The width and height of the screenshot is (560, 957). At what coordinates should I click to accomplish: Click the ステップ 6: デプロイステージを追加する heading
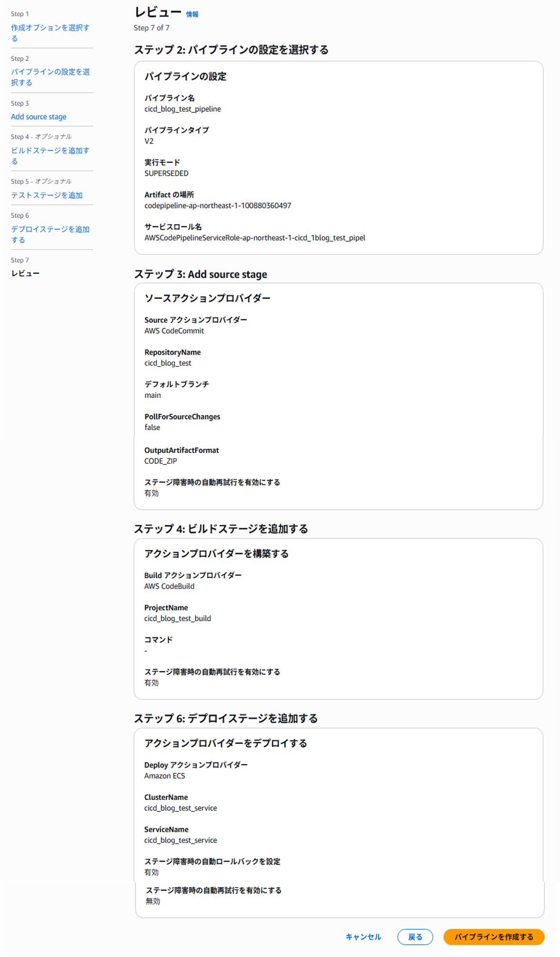[x=226, y=719]
